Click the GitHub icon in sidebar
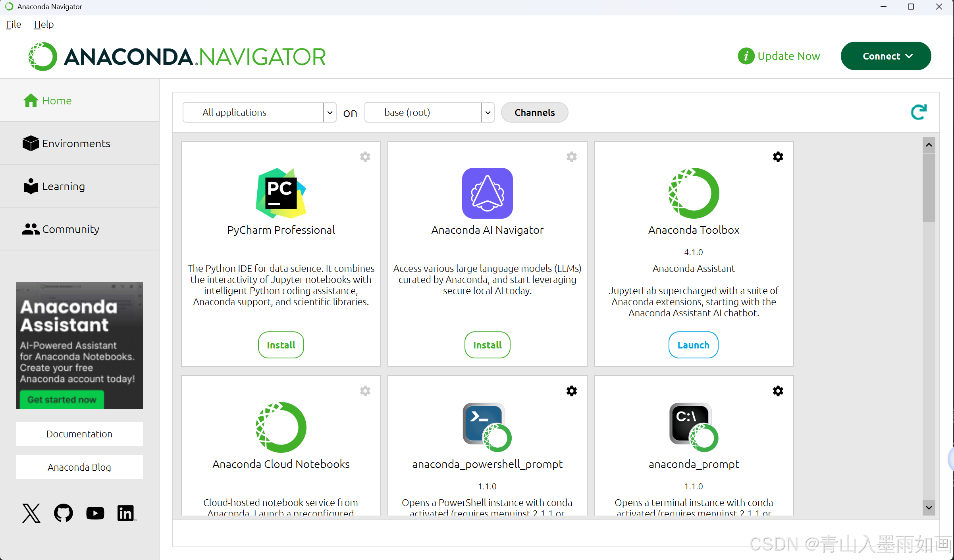 tap(63, 513)
